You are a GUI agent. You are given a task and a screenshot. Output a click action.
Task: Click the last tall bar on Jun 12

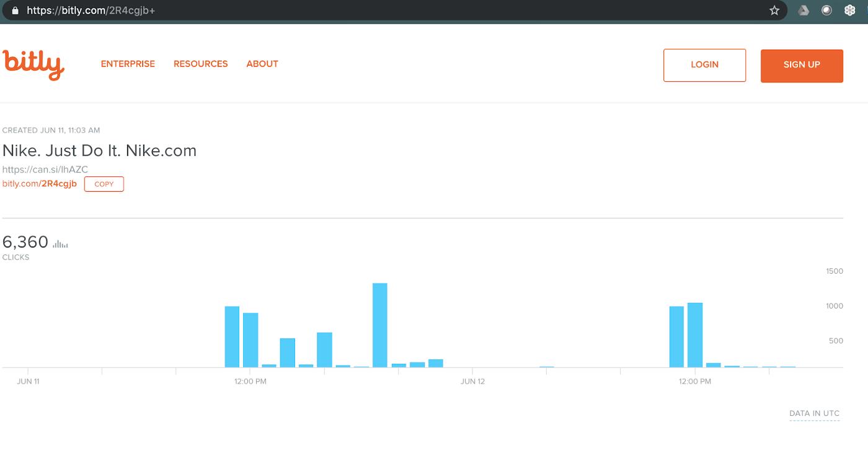[x=695, y=335]
